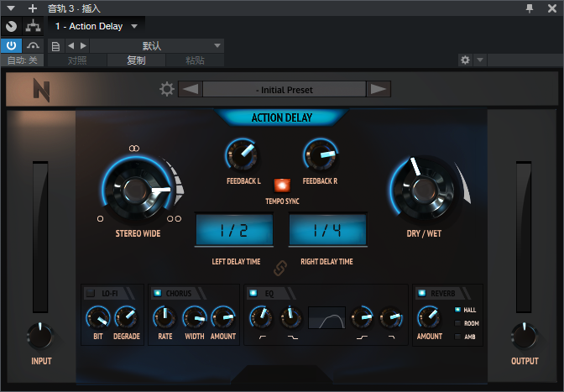
Task: Click the 复制 copy button
Action: point(136,60)
